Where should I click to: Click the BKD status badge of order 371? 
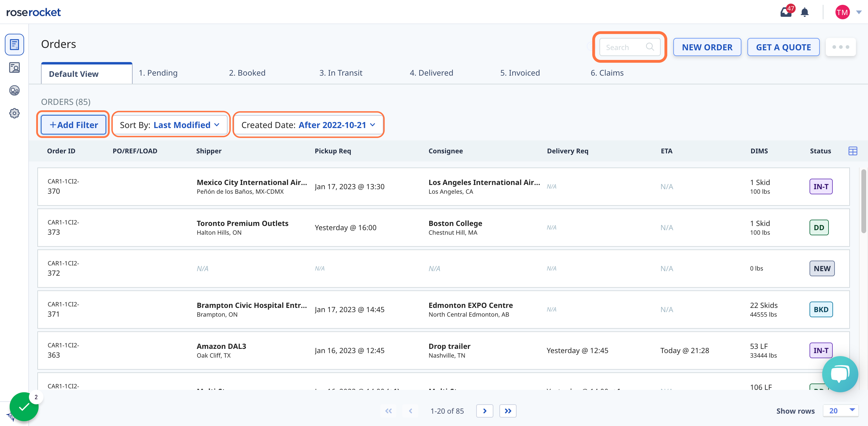coord(821,309)
